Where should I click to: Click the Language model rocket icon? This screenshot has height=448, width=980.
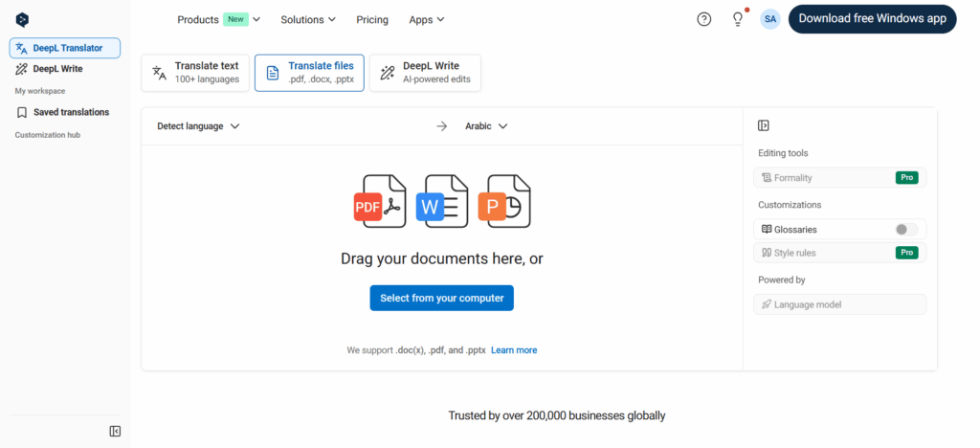(767, 304)
